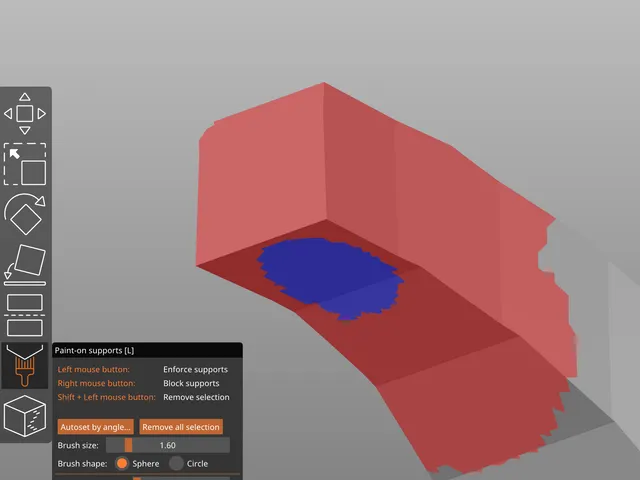This screenshot has height=480, width=640.
Task: Click the Brush size value 1.60
Action: pos(168,445)
